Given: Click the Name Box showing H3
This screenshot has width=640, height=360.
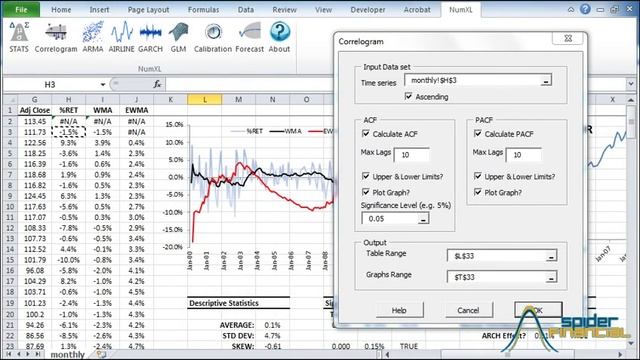Looking at the screenshot, I should (x=50, y=84).
